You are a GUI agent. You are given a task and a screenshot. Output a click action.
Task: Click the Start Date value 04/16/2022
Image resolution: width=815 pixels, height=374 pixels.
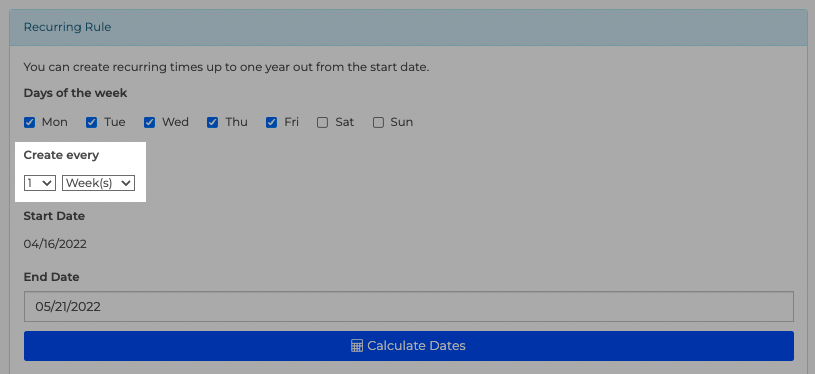point(55,244)
